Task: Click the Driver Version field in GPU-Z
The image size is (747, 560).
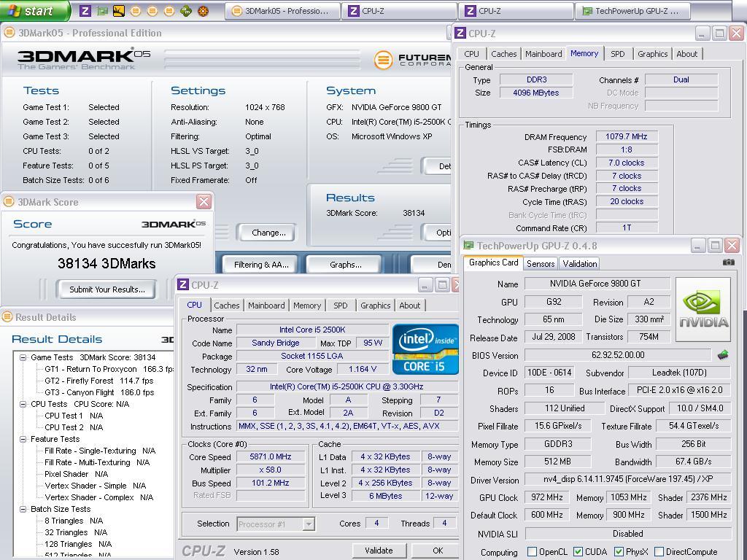Action: (x=628, y=479)
